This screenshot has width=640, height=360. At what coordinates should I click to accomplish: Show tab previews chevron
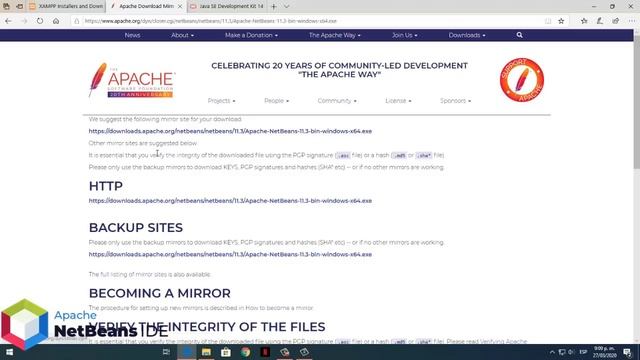point(287,7)
